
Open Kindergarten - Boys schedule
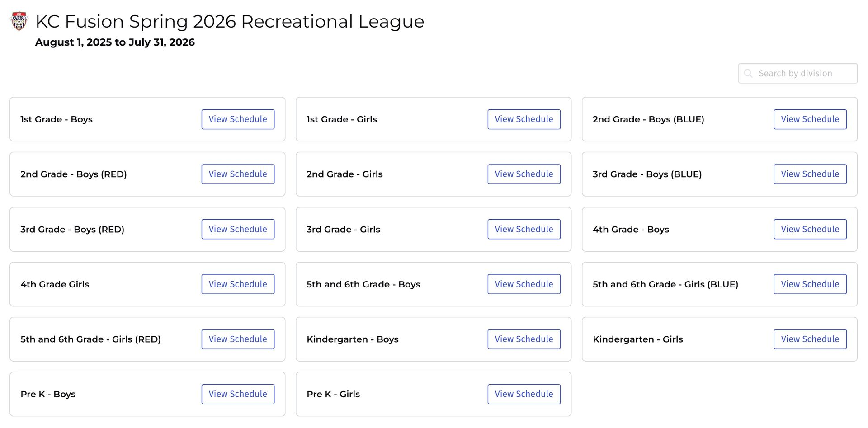(524, 339)
